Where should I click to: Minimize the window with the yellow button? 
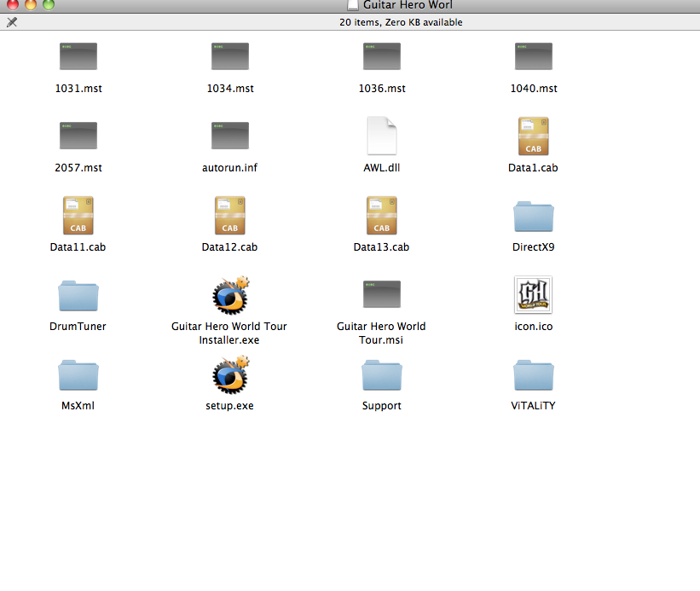tap(31, 4)
